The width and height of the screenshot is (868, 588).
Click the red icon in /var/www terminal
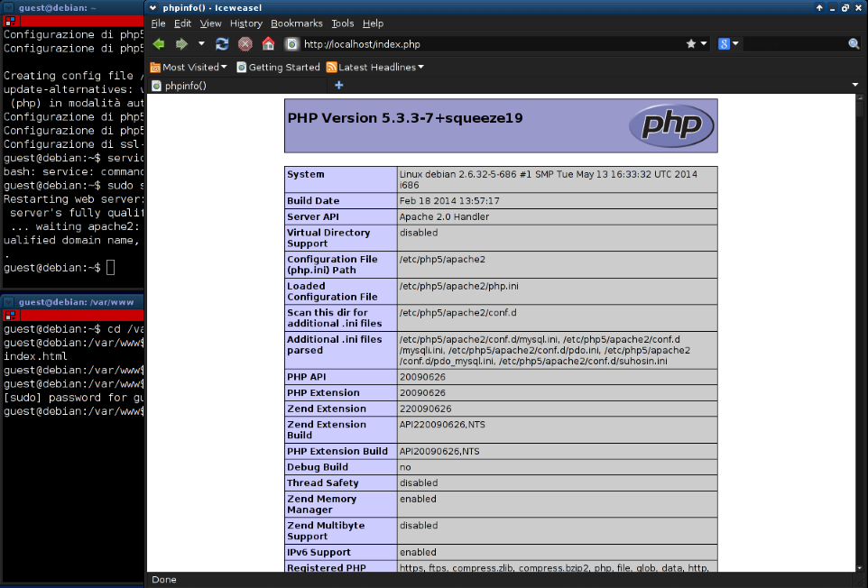coord(11,316)
